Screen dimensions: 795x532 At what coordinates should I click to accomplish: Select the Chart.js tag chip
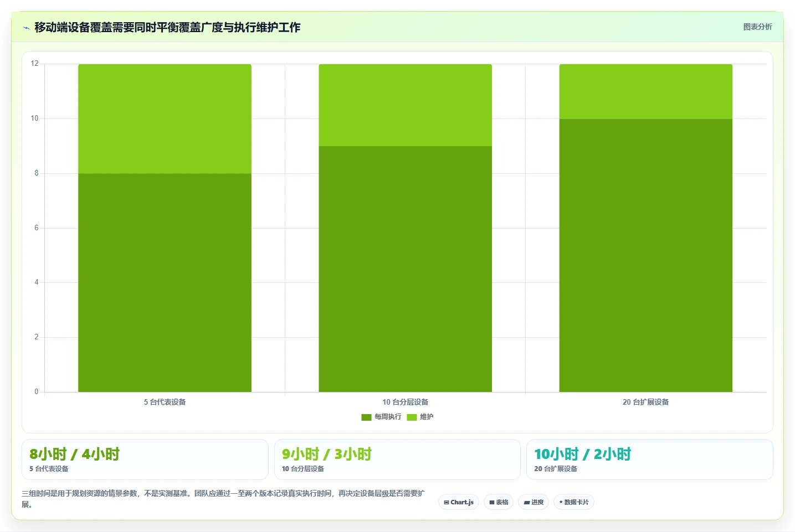[x=459, y=502]
